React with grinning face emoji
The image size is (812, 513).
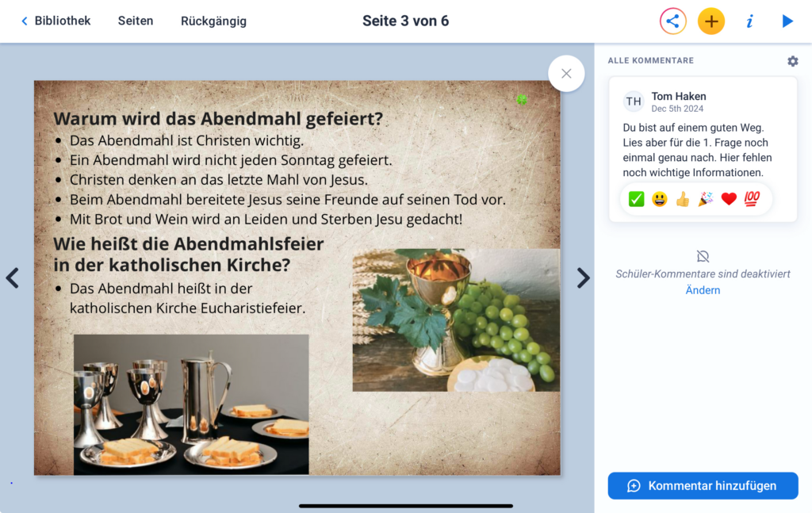point(659,199)
